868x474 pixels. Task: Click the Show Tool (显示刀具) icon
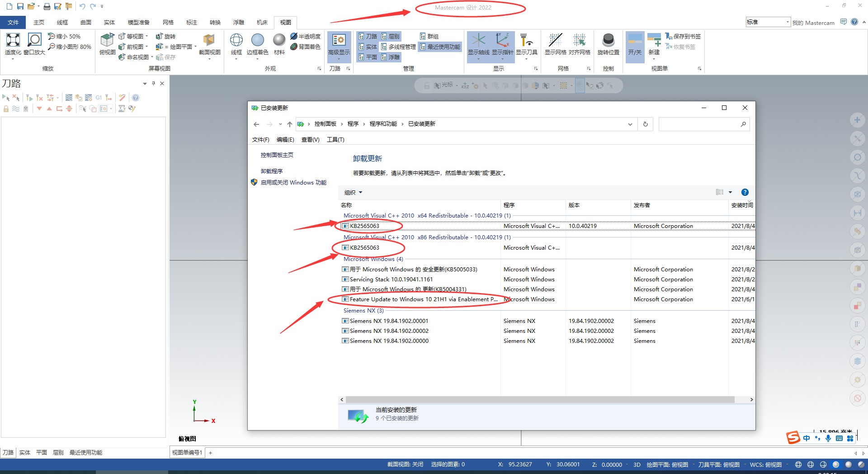coord(526,40)
